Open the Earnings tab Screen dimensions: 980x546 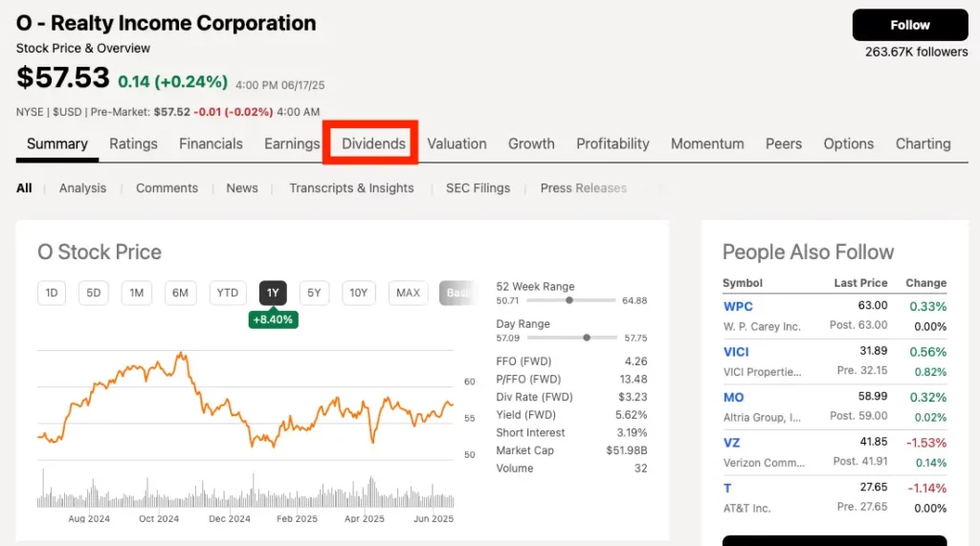click(292, 143)
